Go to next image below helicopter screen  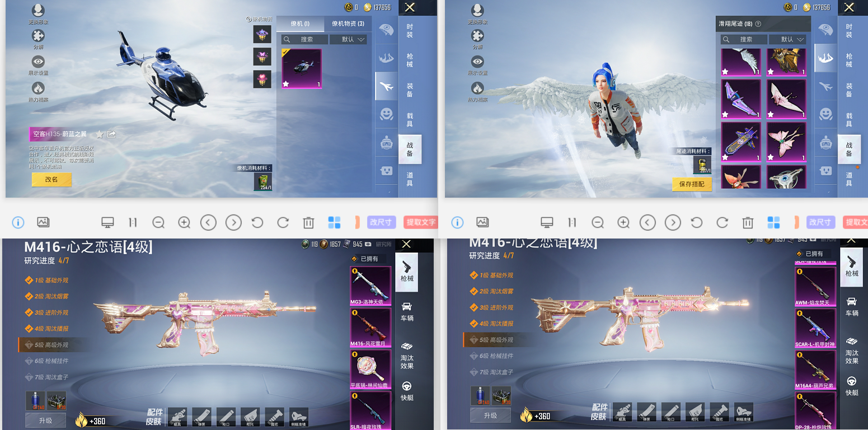click(233, 222)
